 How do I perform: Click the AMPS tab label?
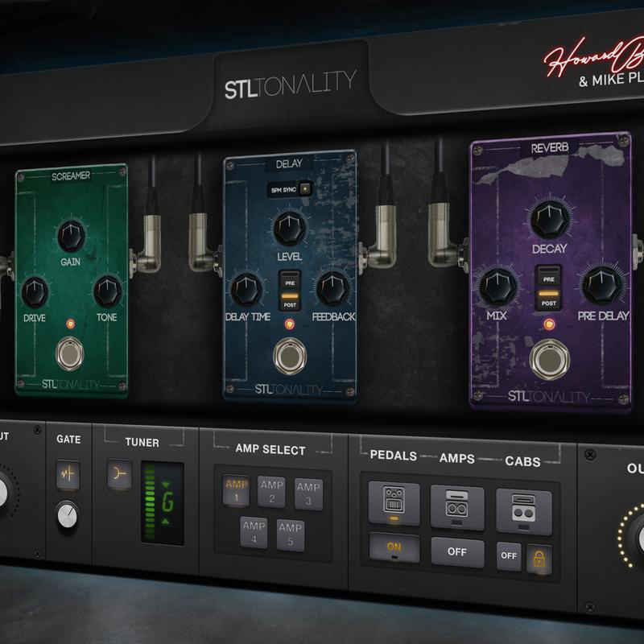click(x=456, y=458)
